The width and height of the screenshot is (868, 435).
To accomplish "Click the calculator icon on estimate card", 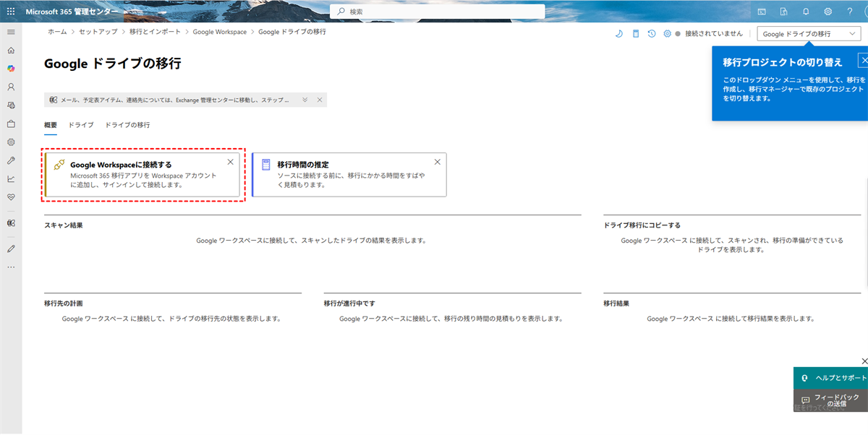I will tap(265, 165).
